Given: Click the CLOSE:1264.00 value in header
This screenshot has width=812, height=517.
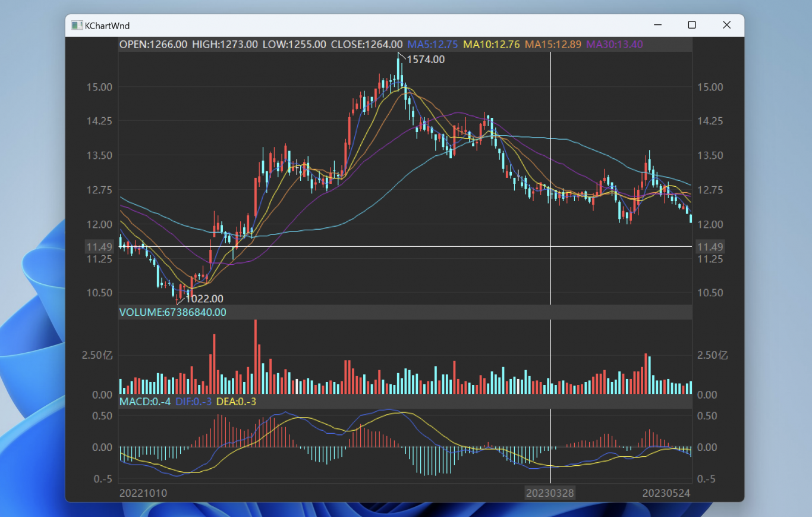Looking at the screenshot, I should click(x=367, y=45).
